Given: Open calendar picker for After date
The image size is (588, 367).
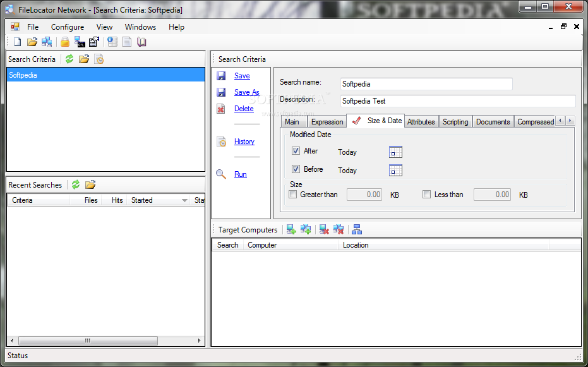Looking at the screenshot, I should tap(395, 152).
